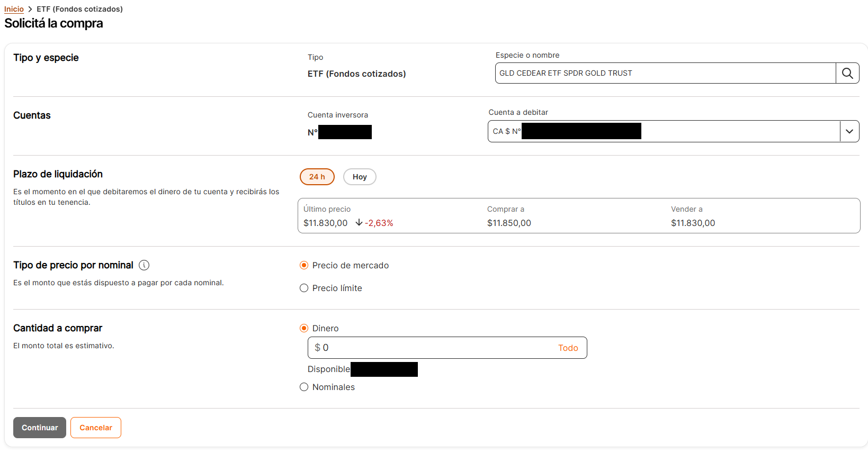
Task: Choose the Precio límite radio button
Action: [304, 288]
